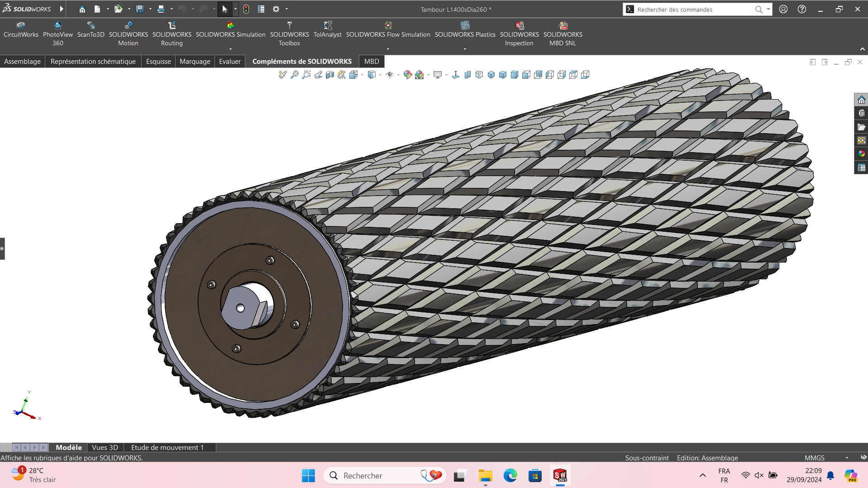Open the Save options dropdown arrow
This screenshot has width=868, height=488.
[x=150, y=9]
